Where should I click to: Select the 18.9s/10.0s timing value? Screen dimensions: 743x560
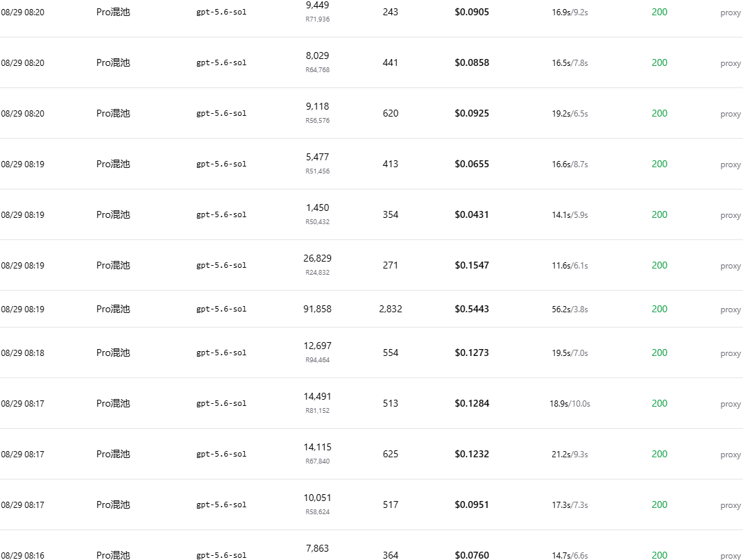point(570,404)
